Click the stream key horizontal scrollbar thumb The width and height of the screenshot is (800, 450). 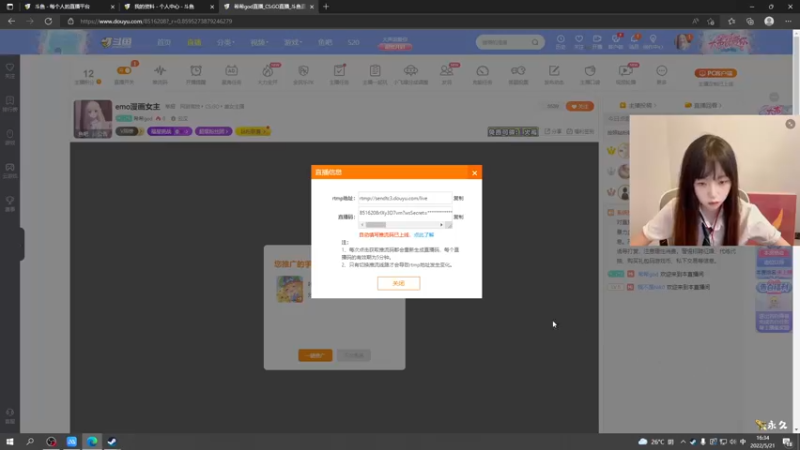pyautogui.click(x=376, y=224)
